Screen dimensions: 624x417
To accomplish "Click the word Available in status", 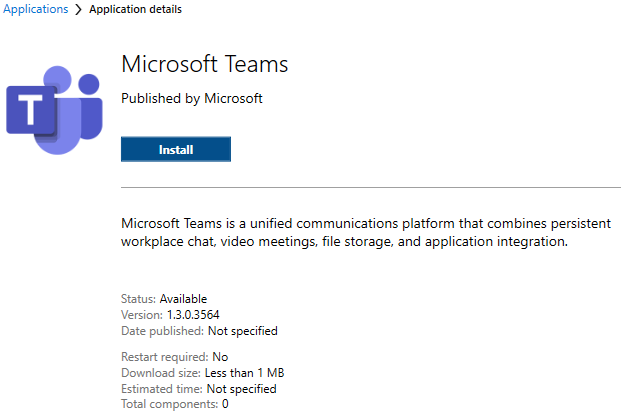I will click(x=183, y=299).
